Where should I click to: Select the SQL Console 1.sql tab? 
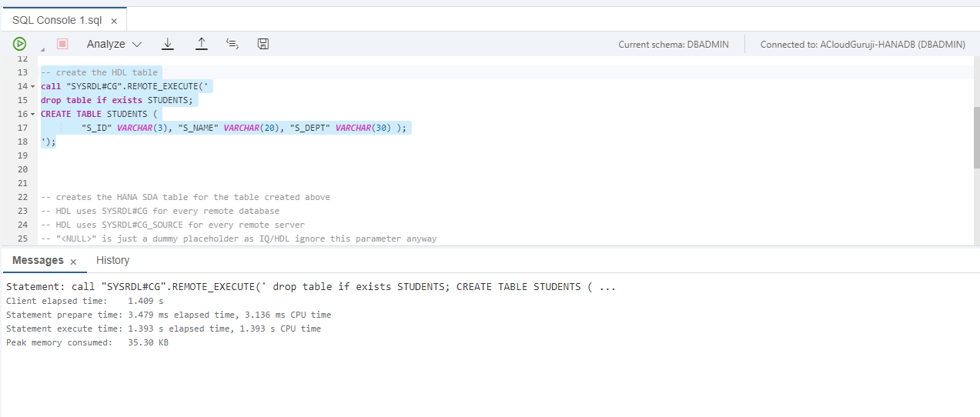(56, 20)
